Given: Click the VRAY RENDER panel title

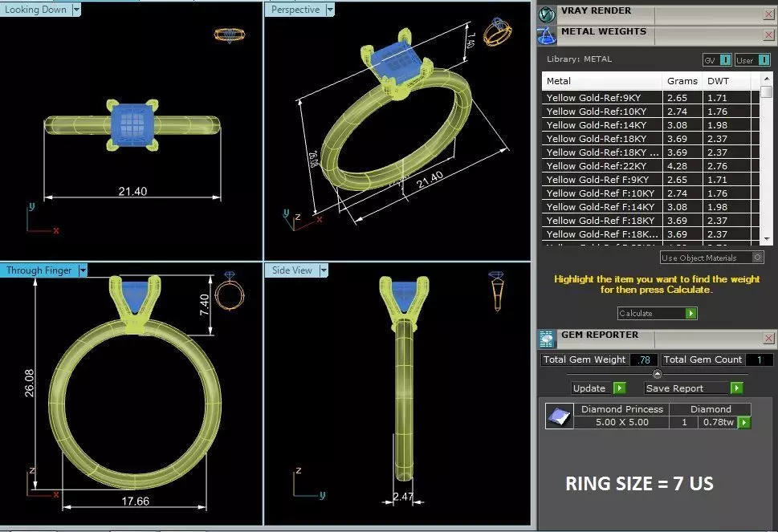Looking at the screenshot, I should coord(596,10).
